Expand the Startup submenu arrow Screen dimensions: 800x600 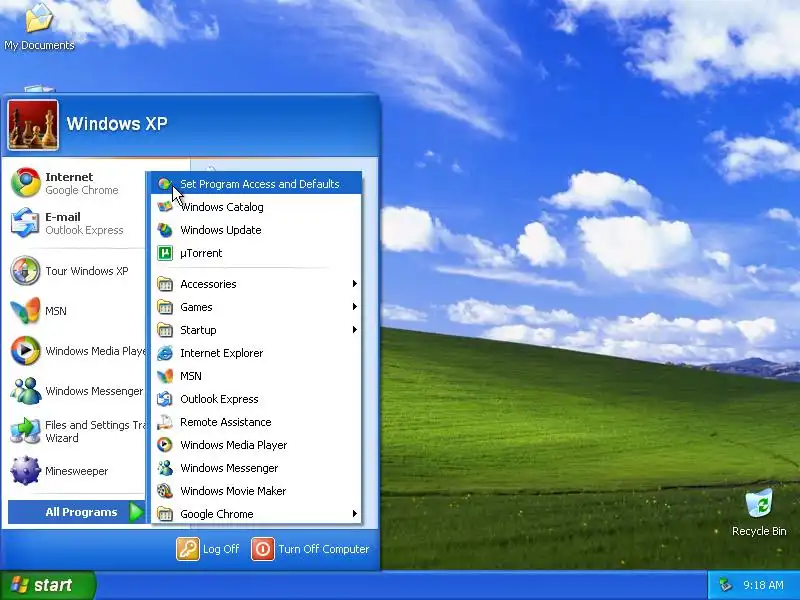pyautogui.click(x=355, y=330)
